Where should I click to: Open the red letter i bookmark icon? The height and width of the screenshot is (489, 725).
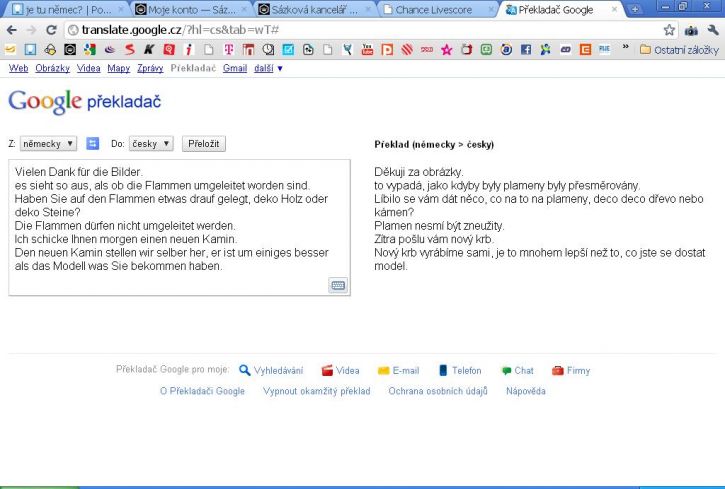188,49
